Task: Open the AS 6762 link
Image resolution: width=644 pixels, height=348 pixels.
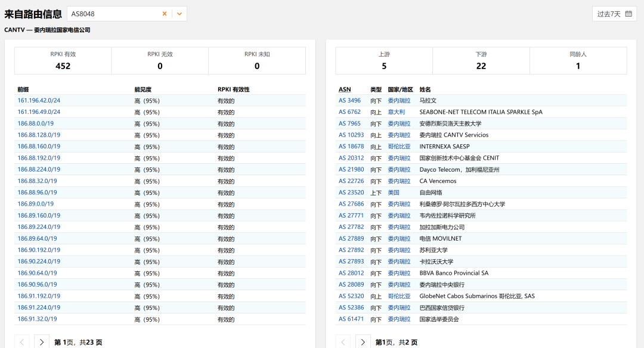Action: coord(349,112)
